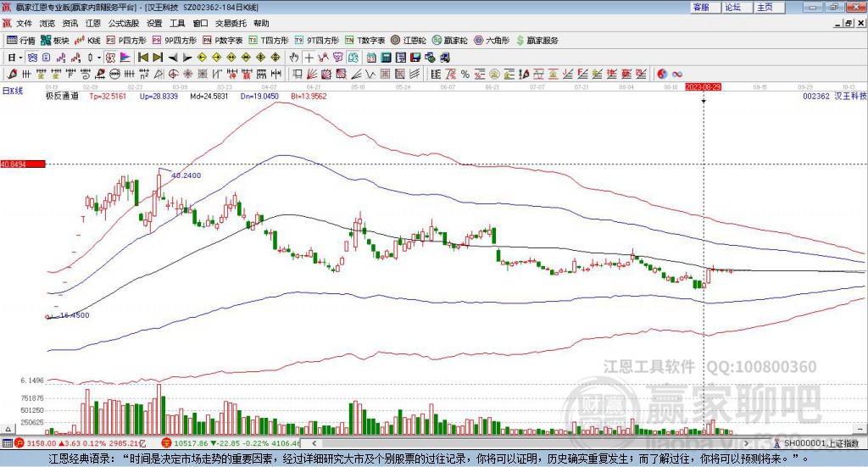Click the highlighted 2023-08-29 date marker
Screen dimensions: 868x467
point(703,86)
